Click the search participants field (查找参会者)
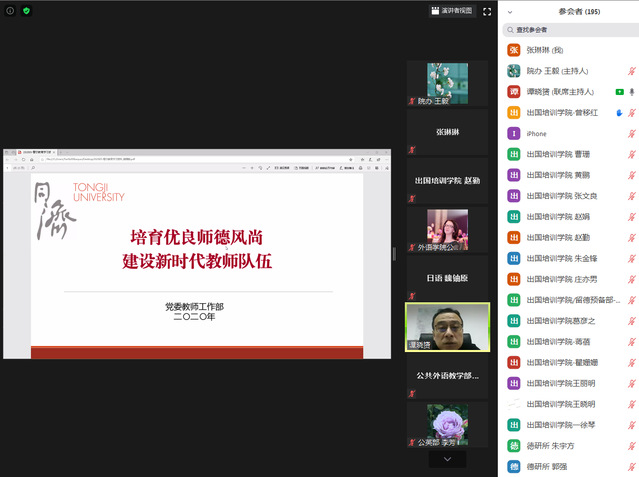The height and width of the screenshot is (477, 639). (x=570, y=30)
